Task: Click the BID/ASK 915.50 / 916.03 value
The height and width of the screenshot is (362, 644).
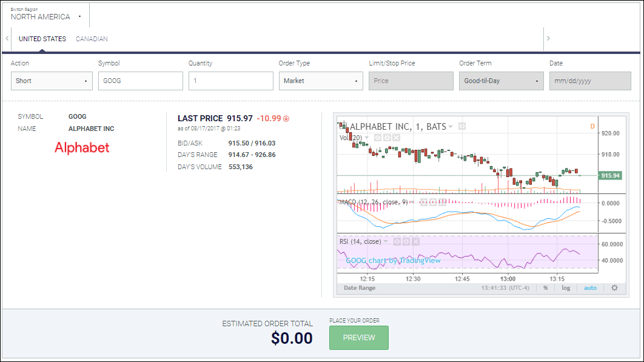Action: [x=252, y=143]
